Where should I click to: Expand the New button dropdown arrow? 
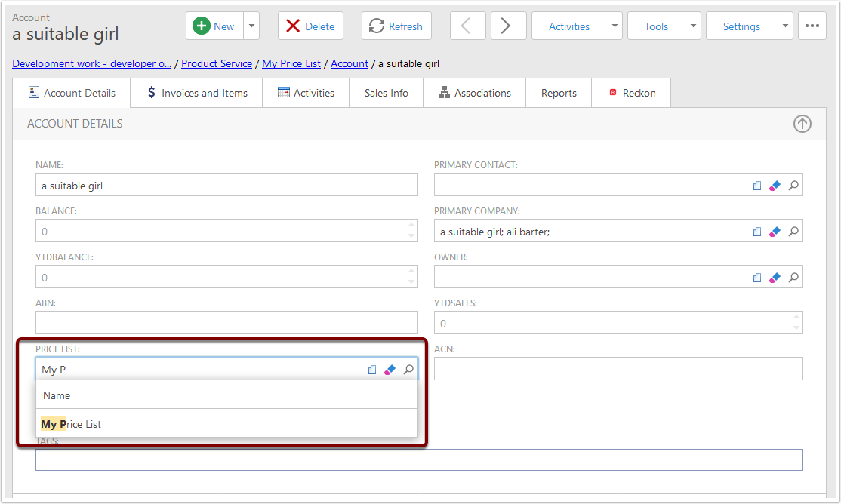point(251,26)
